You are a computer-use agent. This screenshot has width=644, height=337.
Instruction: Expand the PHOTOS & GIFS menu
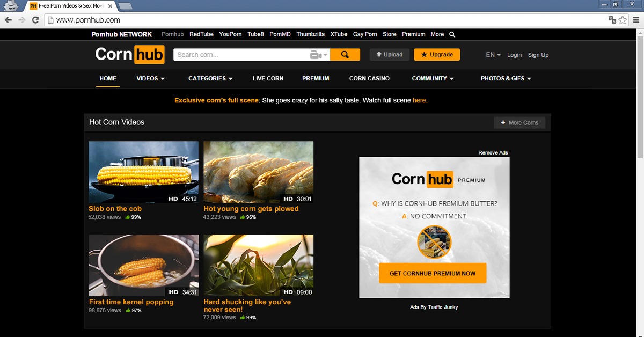(506, 78)
